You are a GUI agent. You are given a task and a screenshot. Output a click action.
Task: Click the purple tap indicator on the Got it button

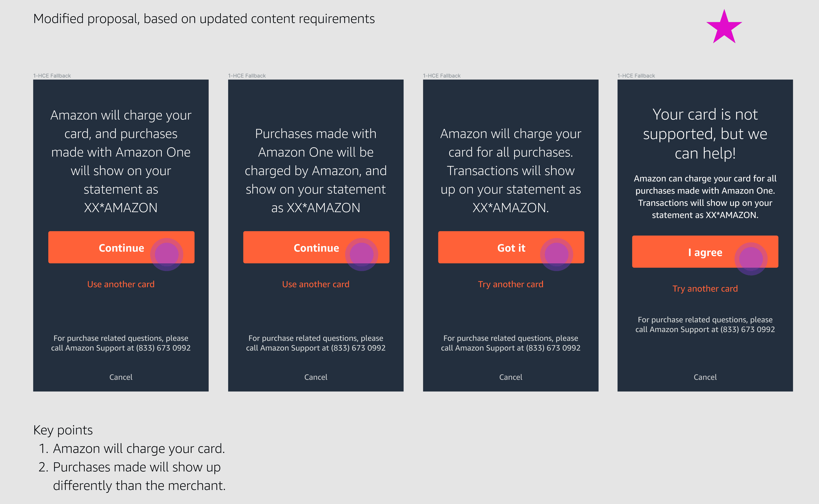coord(556,254)
